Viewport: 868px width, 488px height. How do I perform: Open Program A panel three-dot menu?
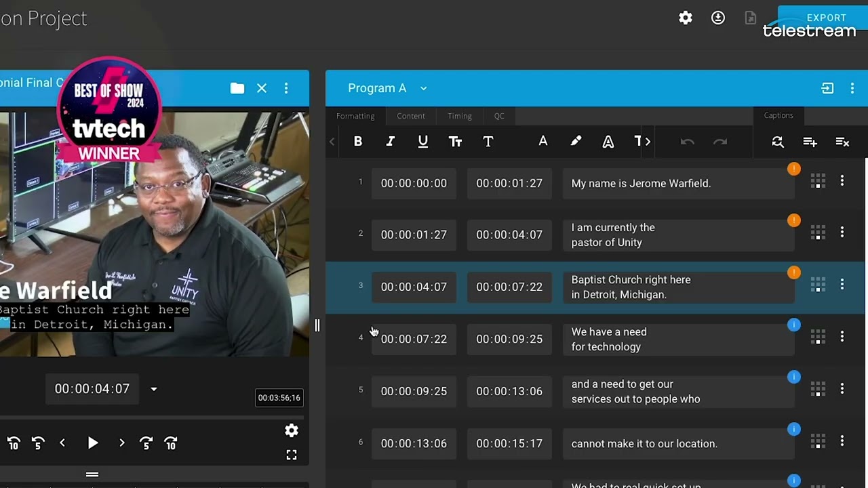click(x=852, y=88)
